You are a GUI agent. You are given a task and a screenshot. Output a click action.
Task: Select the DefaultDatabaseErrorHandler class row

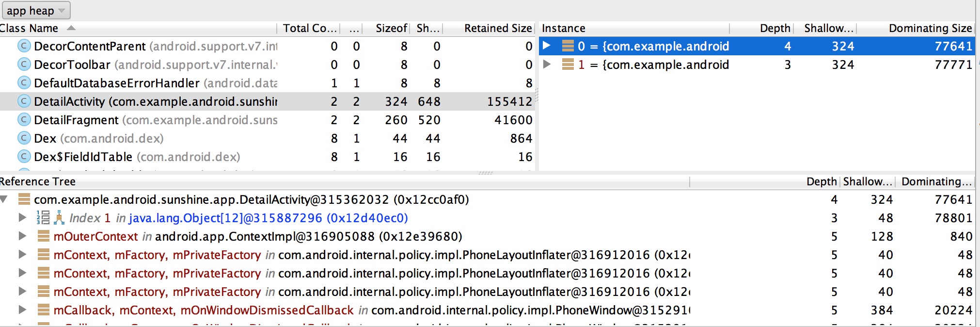click(267, 83)
